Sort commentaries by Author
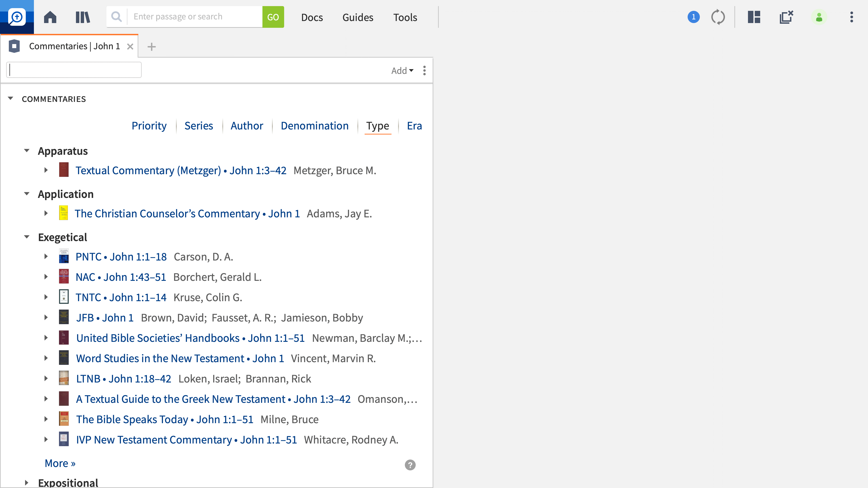 pos(247,126)
